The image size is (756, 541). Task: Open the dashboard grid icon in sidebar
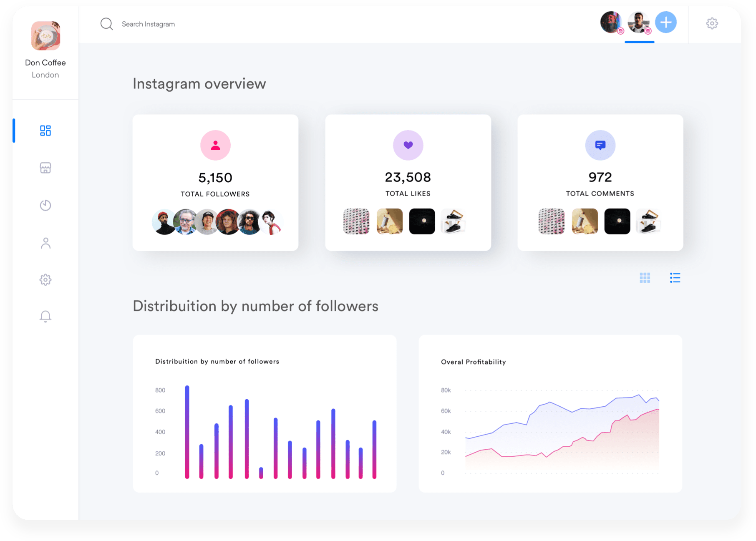pyautogui.click(x=45, y=131)
